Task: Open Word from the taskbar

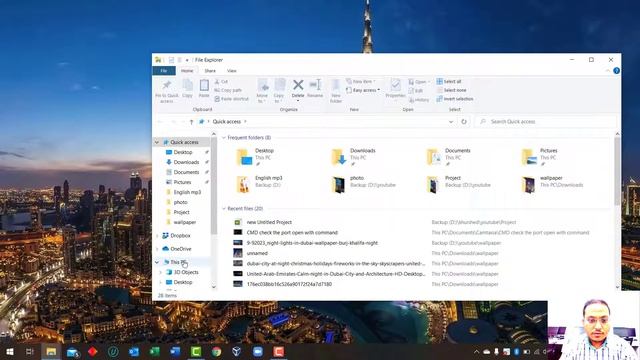Action: tap(175, 351)
